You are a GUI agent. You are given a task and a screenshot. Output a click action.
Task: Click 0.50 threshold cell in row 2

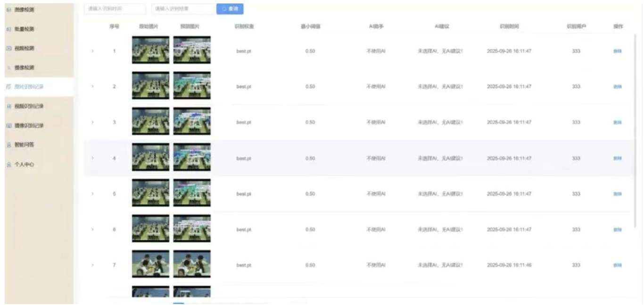tap(310, 87)
